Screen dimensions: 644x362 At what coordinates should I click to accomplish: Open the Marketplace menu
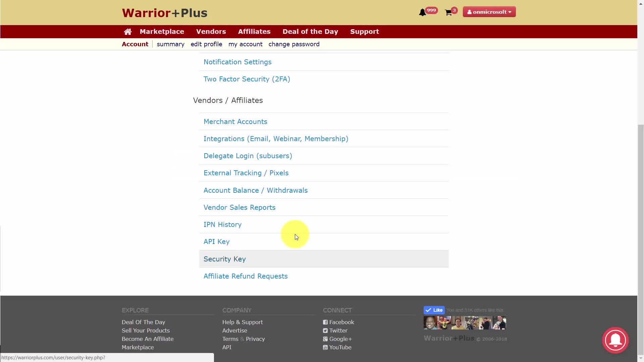(x=162, y=32)
